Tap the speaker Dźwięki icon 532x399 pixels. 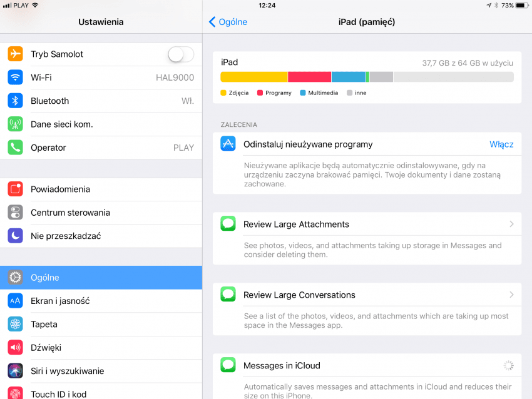point(15,348)
